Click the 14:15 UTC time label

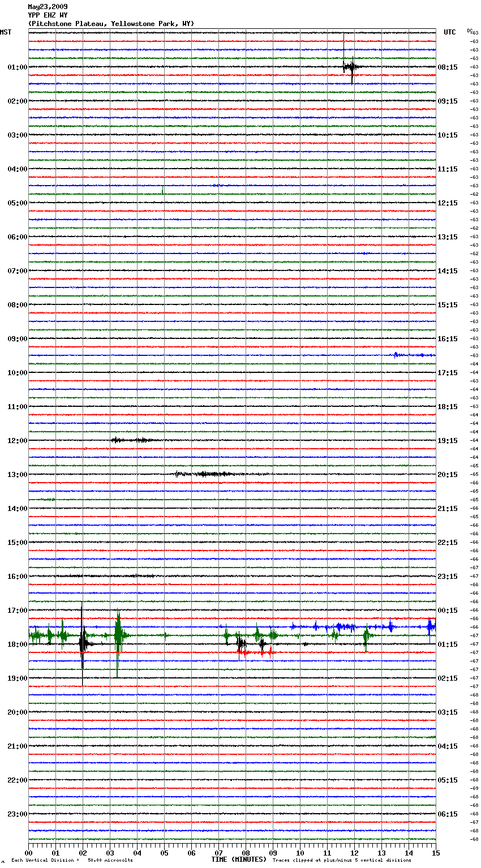(448, 271)
